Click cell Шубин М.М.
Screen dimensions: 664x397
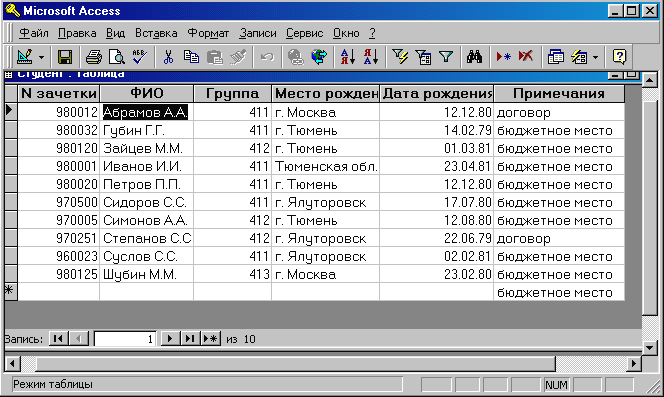coord(147,274)
